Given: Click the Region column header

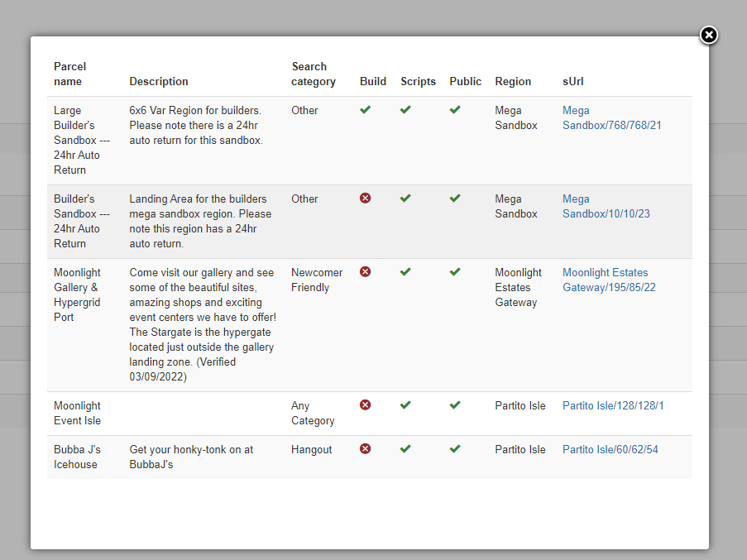Looking at the screenshot, I should click(513, 81).
